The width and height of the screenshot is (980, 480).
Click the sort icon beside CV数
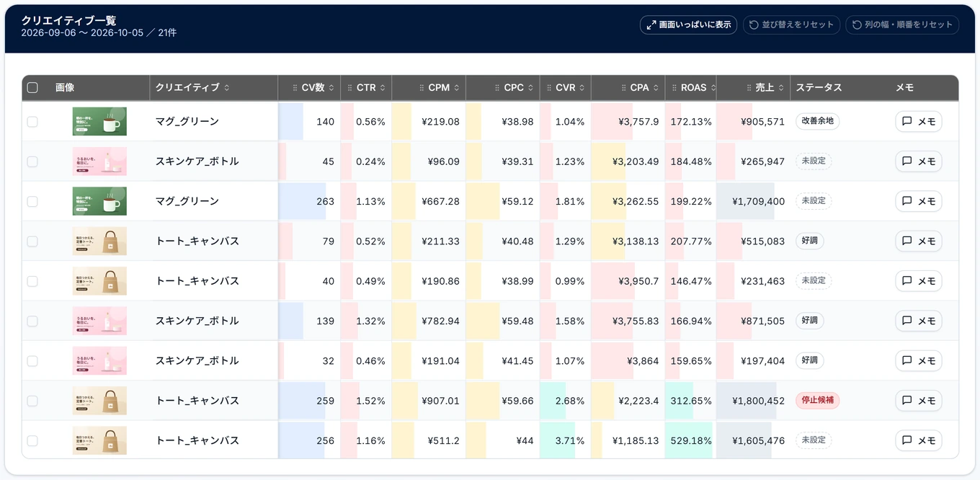(x=331, y=88)
